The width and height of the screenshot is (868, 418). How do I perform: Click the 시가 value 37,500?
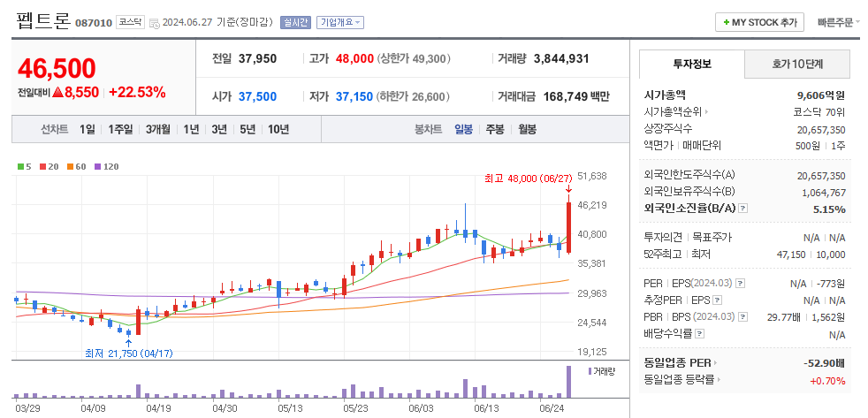[x=257, y=96]
